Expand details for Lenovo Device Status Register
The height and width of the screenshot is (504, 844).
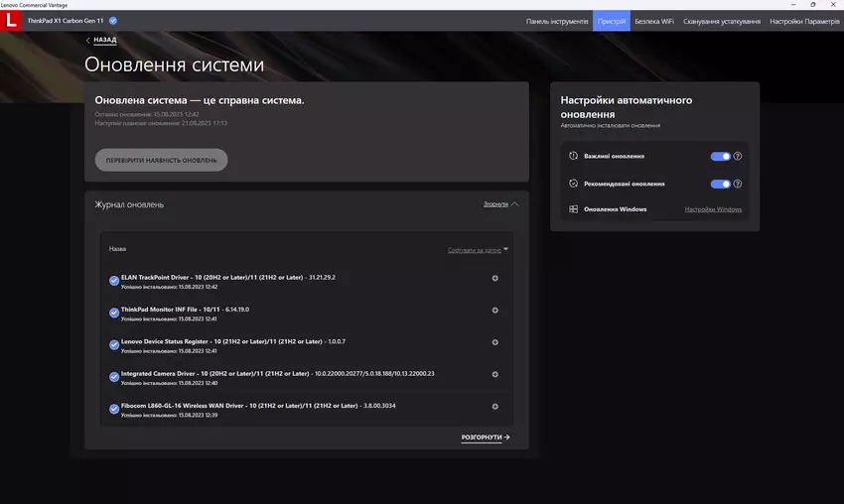pos(495,342)
